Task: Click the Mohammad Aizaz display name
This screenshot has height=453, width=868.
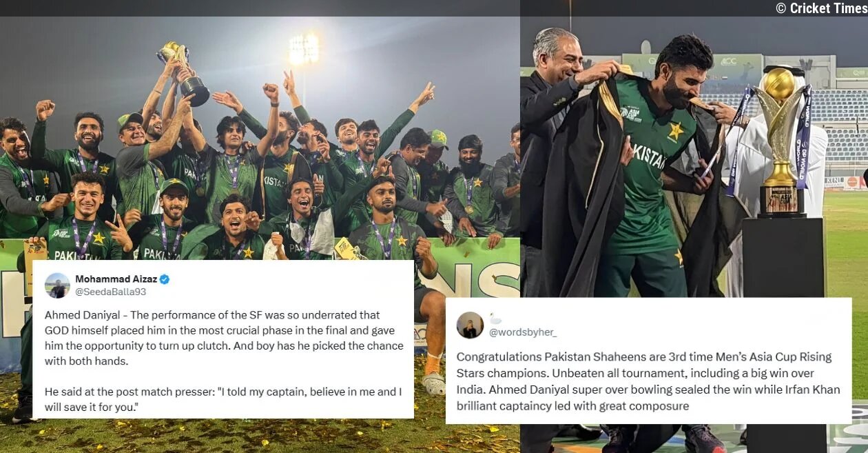Action: pyautogui.click(x=116, y=279)
